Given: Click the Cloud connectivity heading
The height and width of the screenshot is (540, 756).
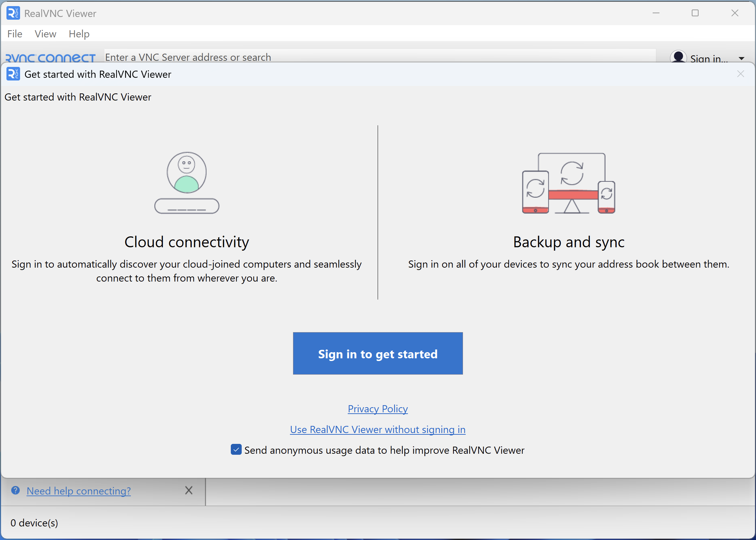Looking at the screenshot, I should tap(187, 242).
